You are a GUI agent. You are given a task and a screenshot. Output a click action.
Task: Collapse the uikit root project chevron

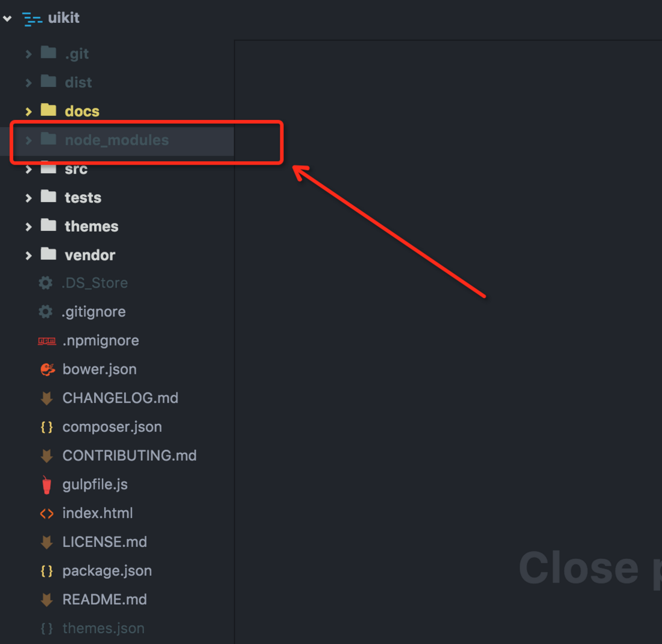[x=7, y=18]
